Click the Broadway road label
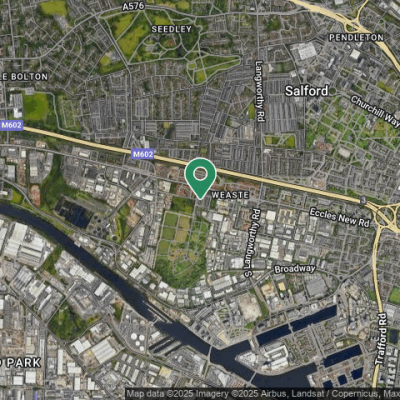The height and width of the screenshot is (400, 400). [295, 269]
